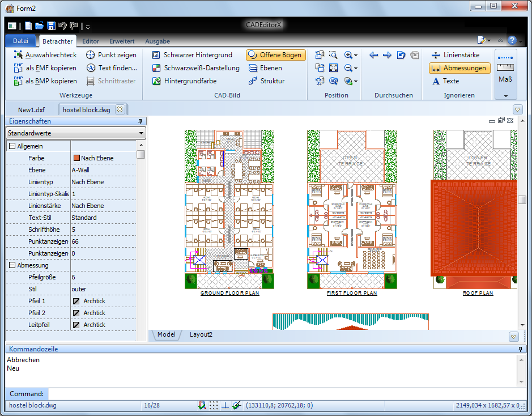Toggle Schwarzer Hintergrund display mode
The width and height of the screenshot is (532, 416).
[191, 55]
